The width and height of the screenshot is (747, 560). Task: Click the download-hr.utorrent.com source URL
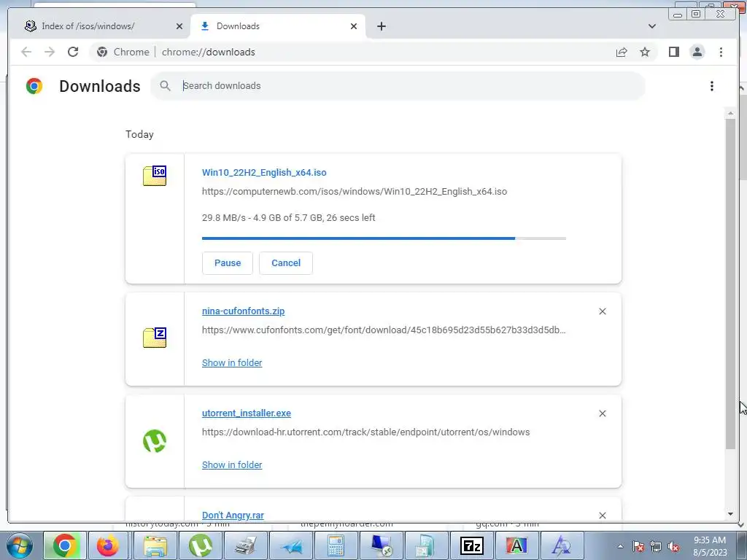366,432
